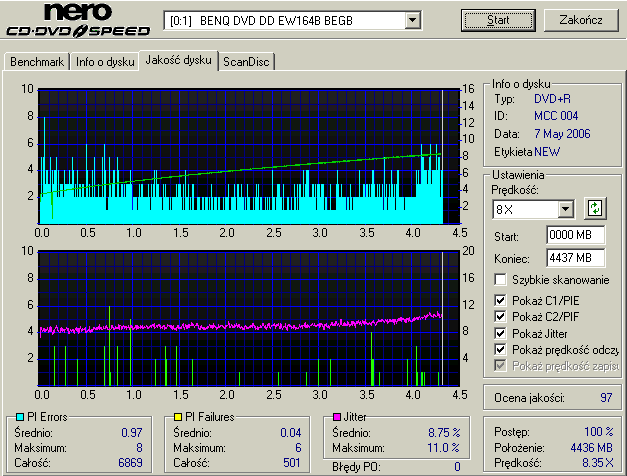Screen dimensions: 627x476
Task: Expand the 8X speed dropdown
Action: pos(565,209)
